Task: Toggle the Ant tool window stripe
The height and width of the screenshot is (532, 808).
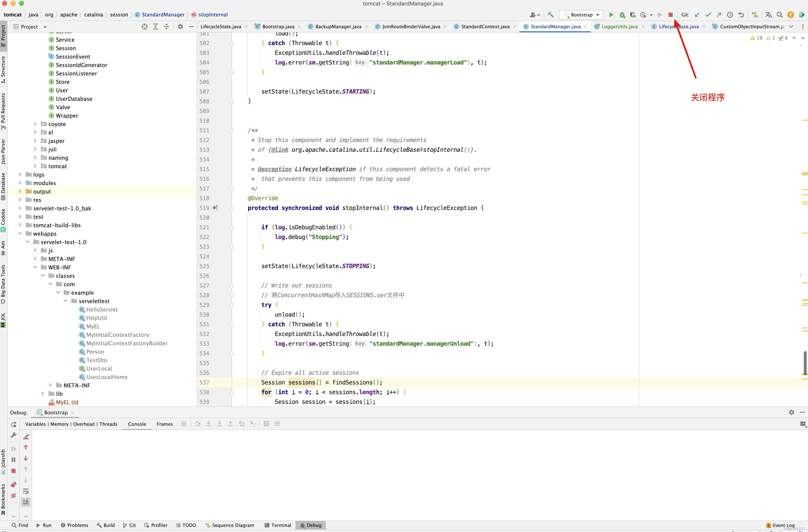Action: coord(3,248)
